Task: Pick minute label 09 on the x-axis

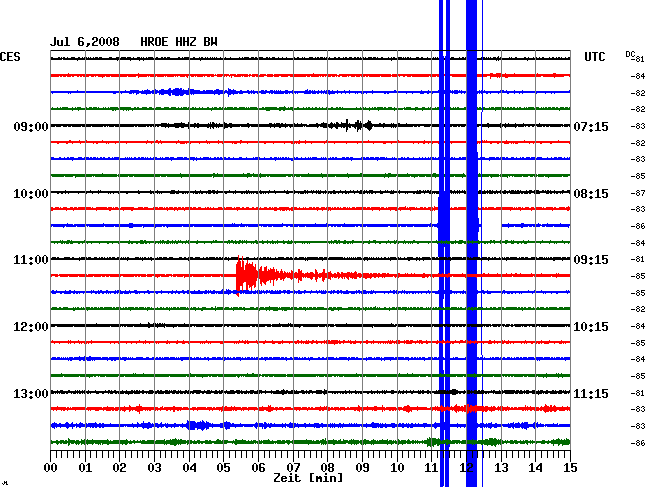Action: 362,468
